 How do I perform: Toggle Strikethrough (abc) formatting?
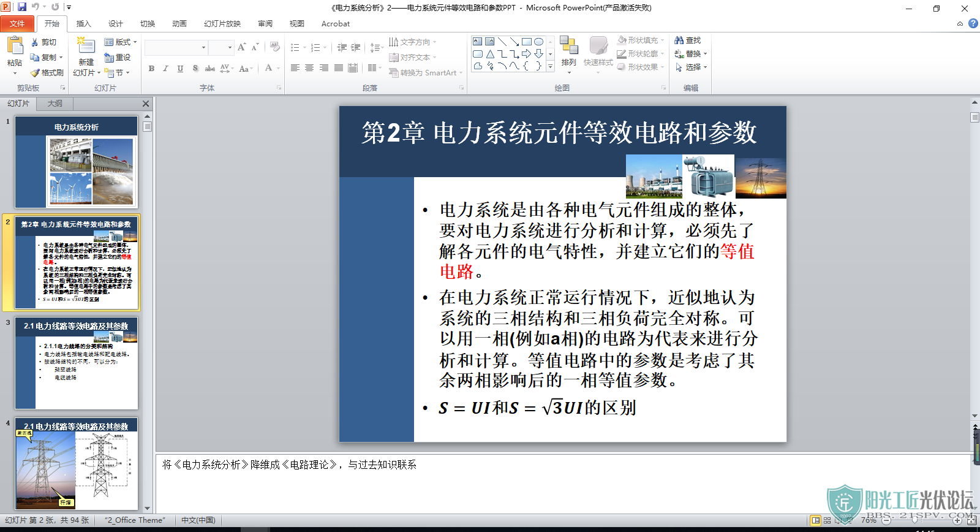click(209, 69)
